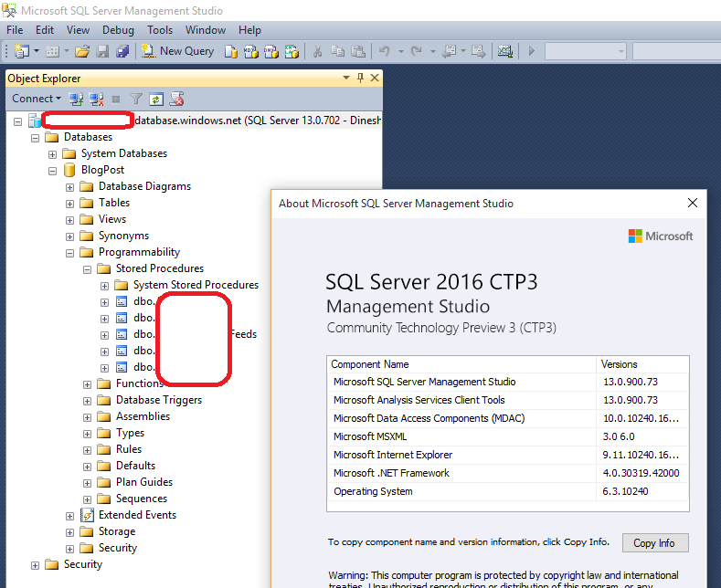Click the Analysis Services XMLA Query icon
Screen dimensions: 721x588
coord(292,51)
